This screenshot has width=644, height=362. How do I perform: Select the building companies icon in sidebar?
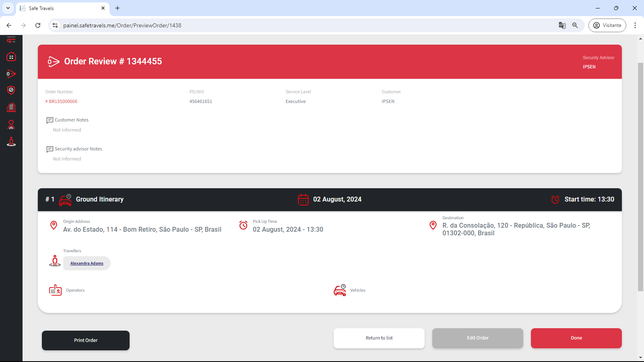(11, 107)
